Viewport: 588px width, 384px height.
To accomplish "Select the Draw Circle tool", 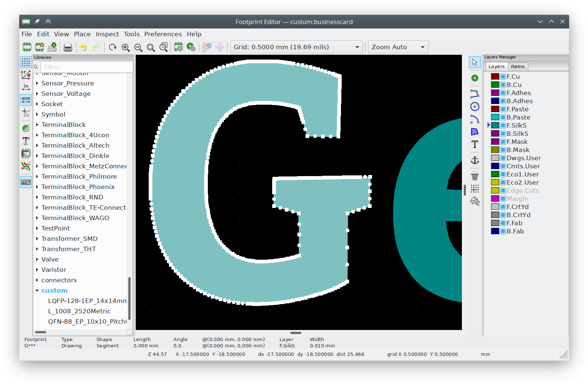I will coord(475,107).
